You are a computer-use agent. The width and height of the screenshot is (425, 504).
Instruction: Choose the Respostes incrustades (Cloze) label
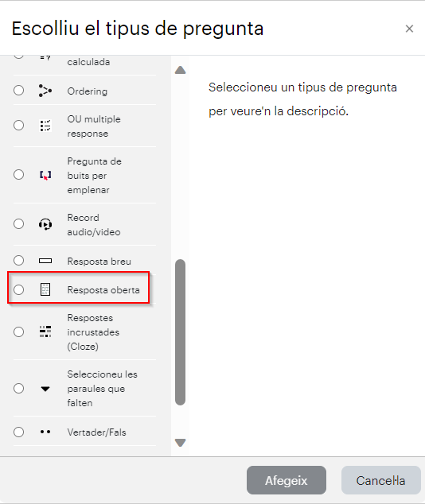pyautogui.click(x=93, y=332)
